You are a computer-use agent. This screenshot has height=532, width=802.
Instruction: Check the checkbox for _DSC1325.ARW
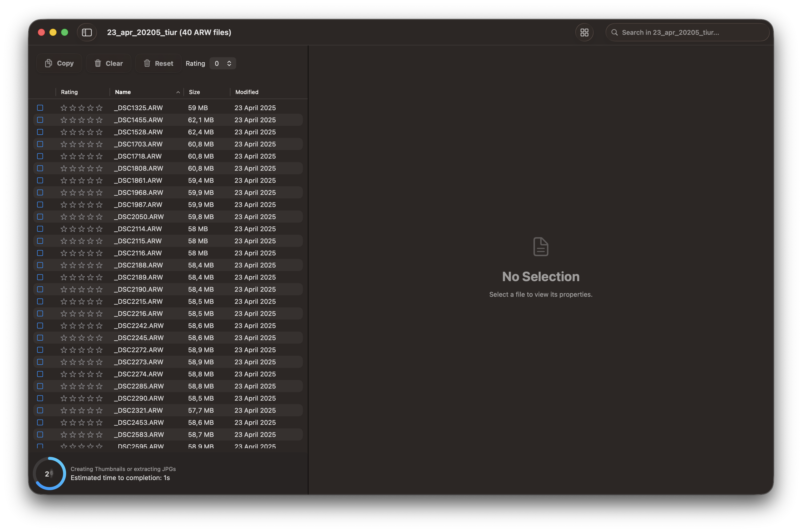click(x=40, y=108)
